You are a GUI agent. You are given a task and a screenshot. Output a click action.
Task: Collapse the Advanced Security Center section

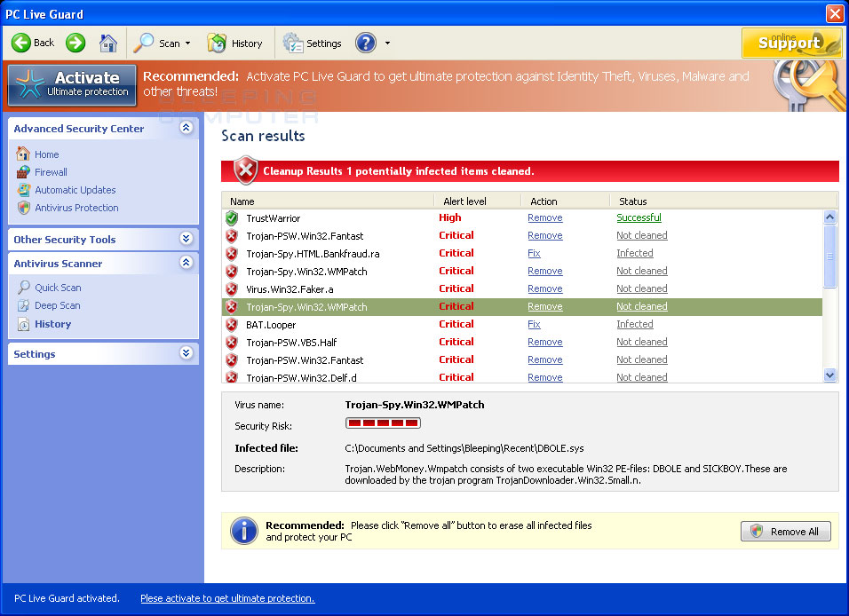pos(186,129)
